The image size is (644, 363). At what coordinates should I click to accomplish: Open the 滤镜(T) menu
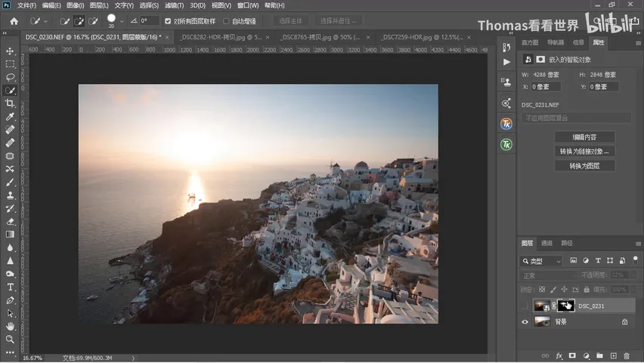pyautogui.click(x=174, y=5)
